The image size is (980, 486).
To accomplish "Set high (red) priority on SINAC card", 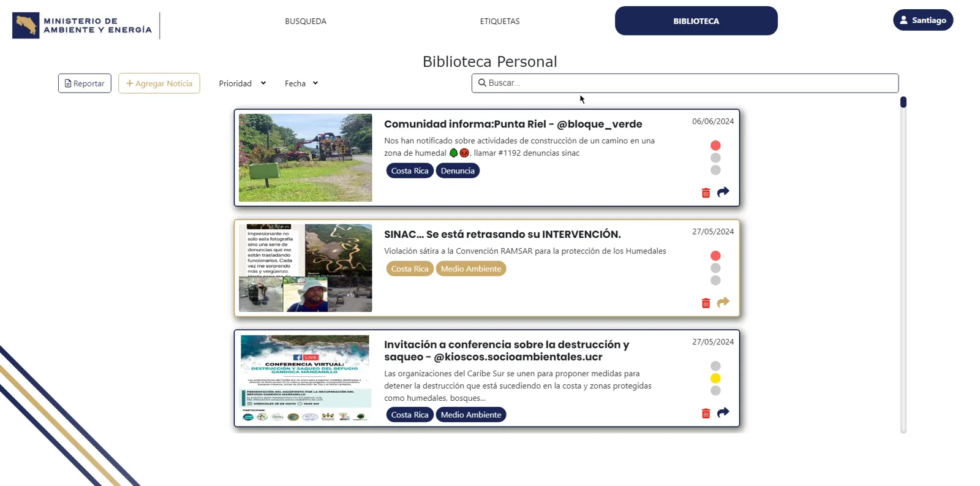I will click(715, 256).
